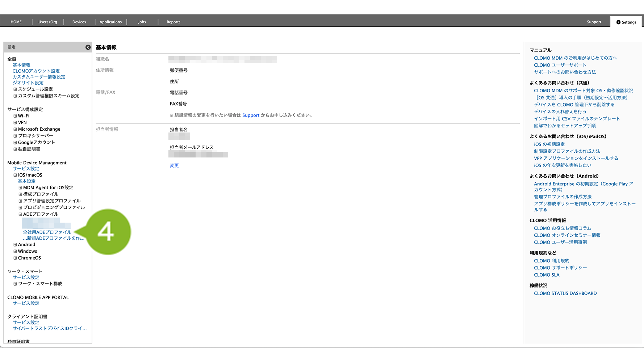Screen dimensions: 644x362
Task: Switch to the Reports tab
Action: pyautogui.click(x=173, y=22)
